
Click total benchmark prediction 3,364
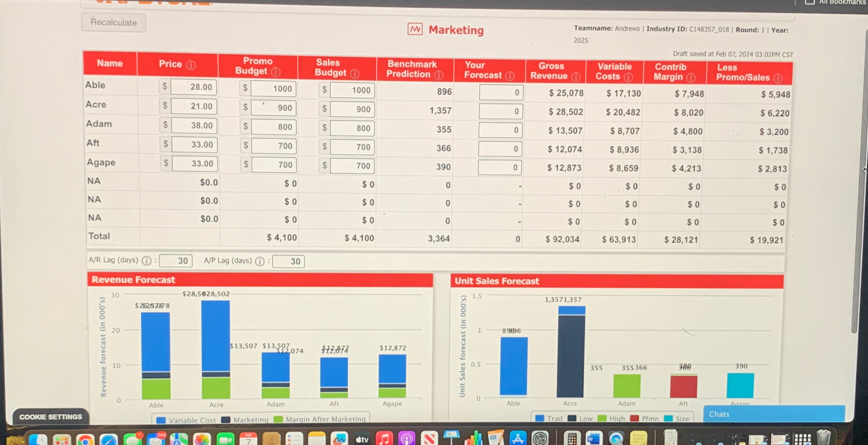439,239
